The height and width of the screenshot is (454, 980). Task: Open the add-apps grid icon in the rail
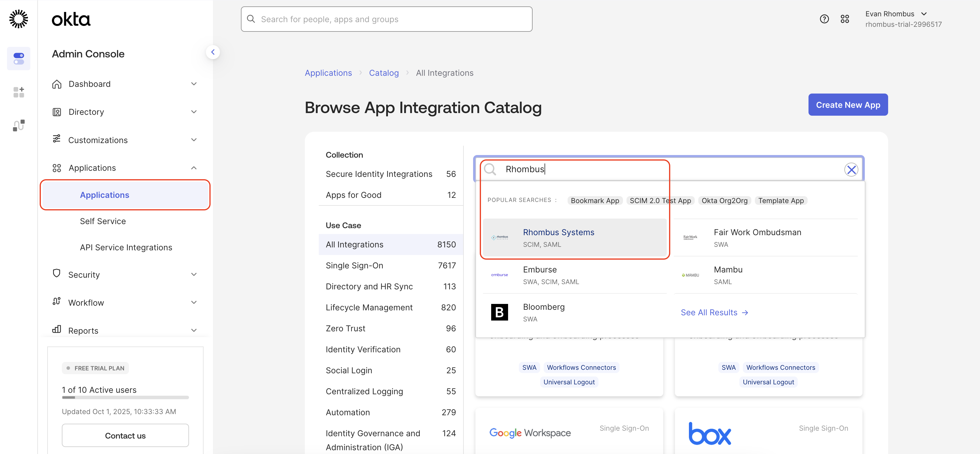tap(19, 92)
